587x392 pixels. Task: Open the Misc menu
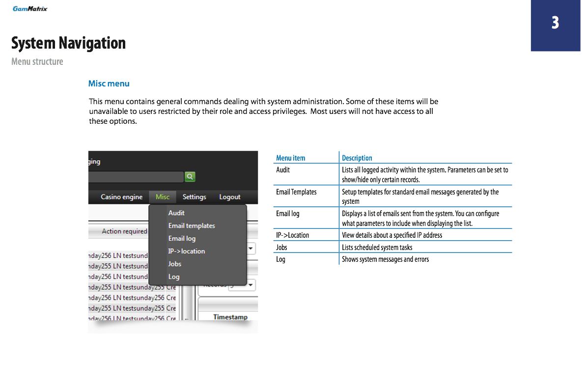tap(163, 197)
